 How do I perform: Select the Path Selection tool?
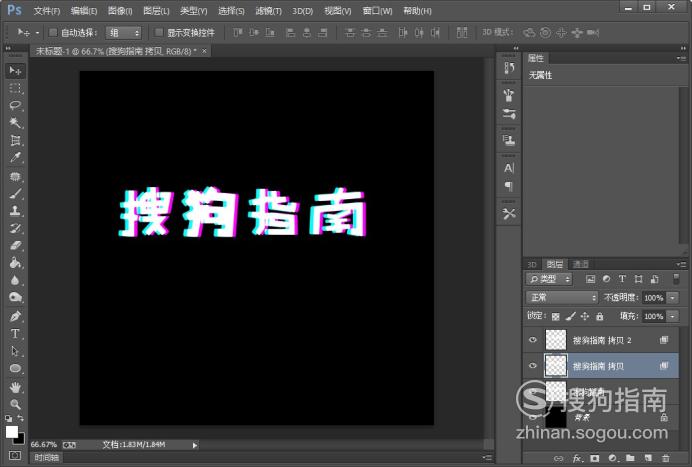coord(15,351)
